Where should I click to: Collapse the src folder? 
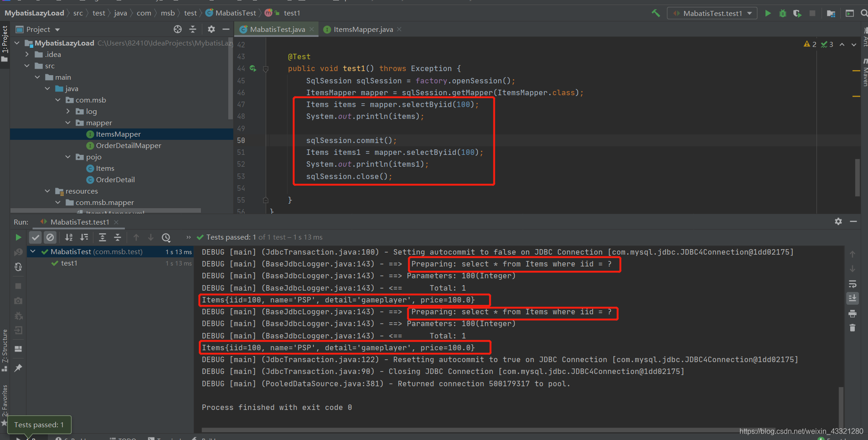[27, 66]
